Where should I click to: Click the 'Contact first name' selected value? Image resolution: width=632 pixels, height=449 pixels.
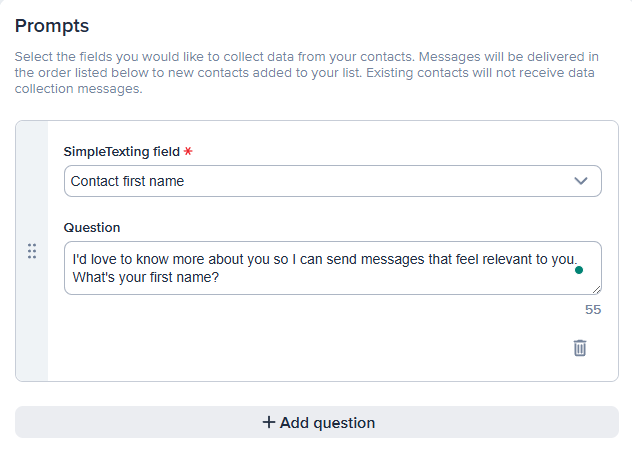click(x=127, y=181)
